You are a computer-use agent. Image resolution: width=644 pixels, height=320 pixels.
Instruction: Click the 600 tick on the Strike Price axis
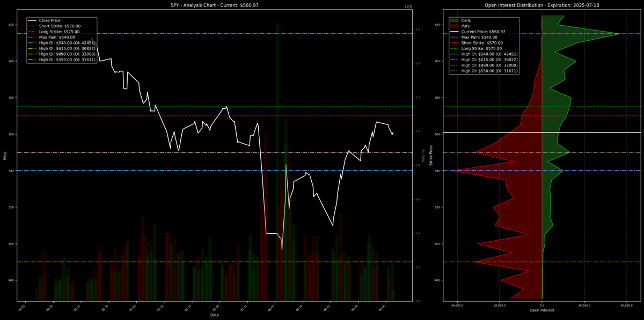click(438, 61)
